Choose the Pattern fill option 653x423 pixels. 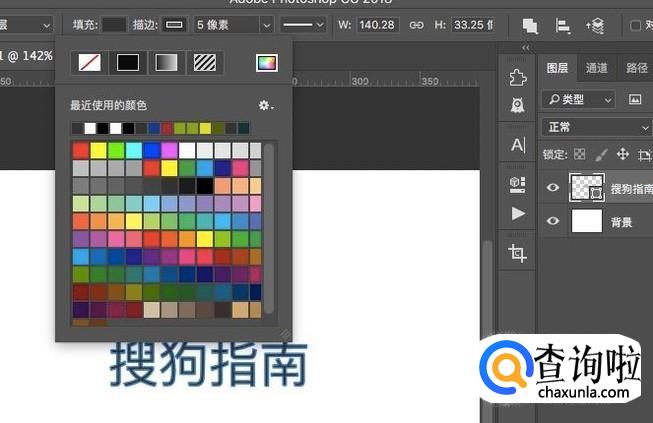point(204,63)
